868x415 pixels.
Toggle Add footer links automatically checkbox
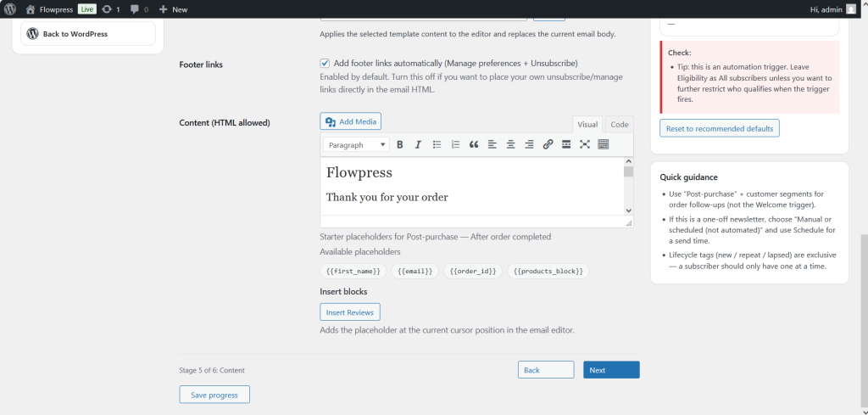[325, 63]
